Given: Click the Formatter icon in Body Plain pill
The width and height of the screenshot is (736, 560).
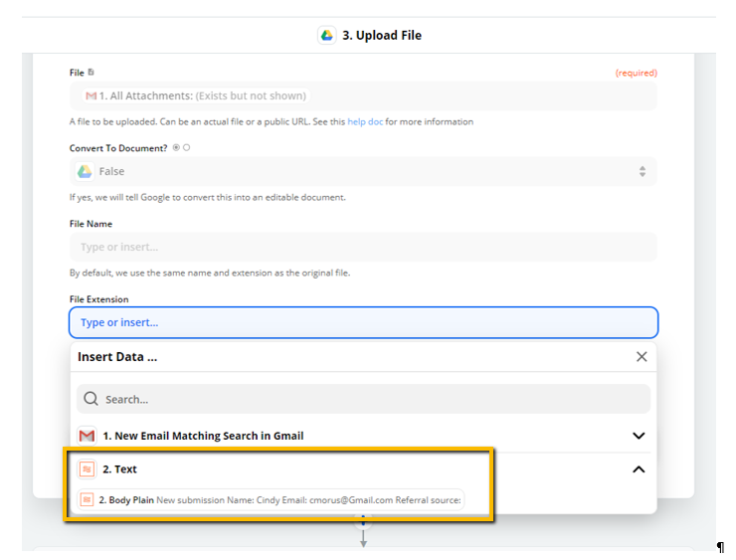Looking at the screenshot, I should tap(87, 500).
